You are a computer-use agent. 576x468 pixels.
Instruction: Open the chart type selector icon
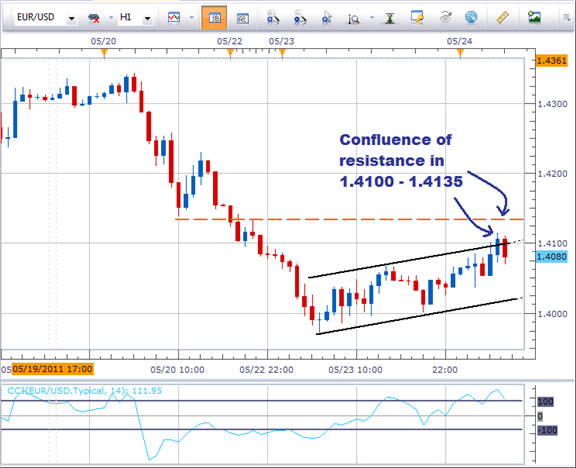click(x=174, y=18)
